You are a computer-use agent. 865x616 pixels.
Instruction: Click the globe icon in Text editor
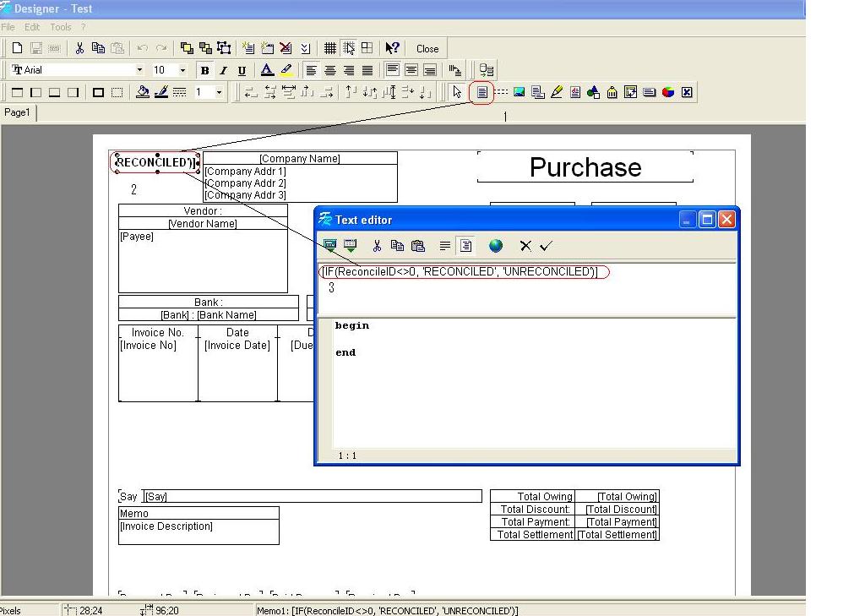pos(496,245)
